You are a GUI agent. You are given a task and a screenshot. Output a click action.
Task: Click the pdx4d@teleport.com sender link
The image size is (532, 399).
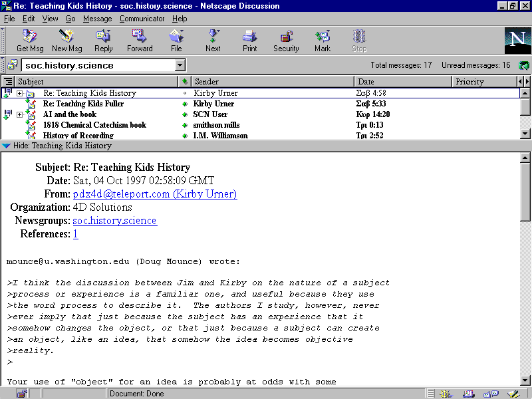click(155, 194)
